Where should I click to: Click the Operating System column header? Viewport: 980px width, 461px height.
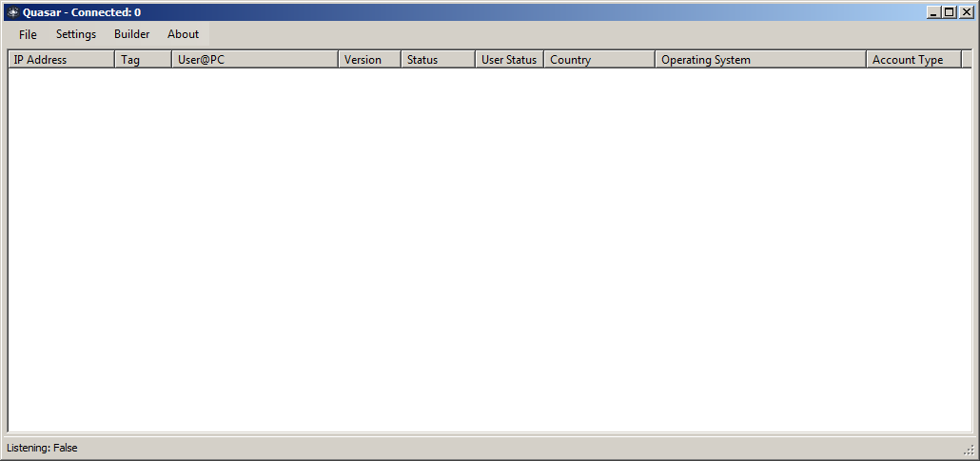click(760, 60)
